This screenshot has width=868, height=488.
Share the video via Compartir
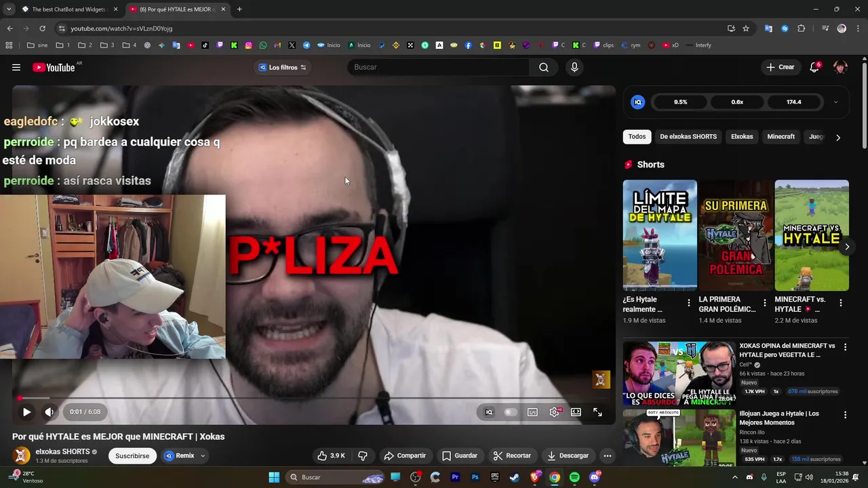[x=405, y=455]
